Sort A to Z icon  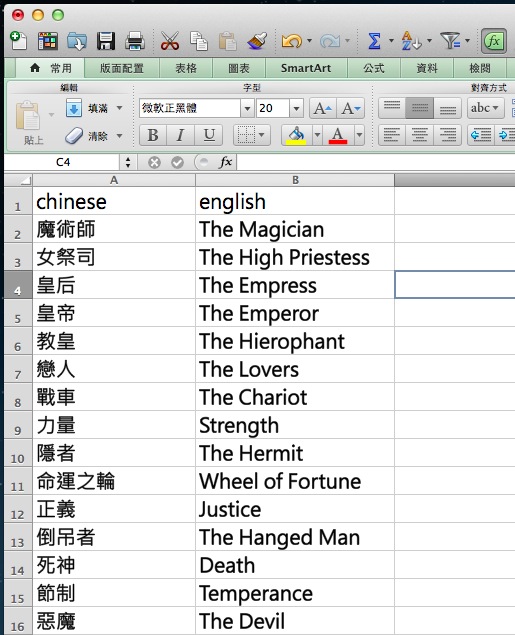coord(411,41)
